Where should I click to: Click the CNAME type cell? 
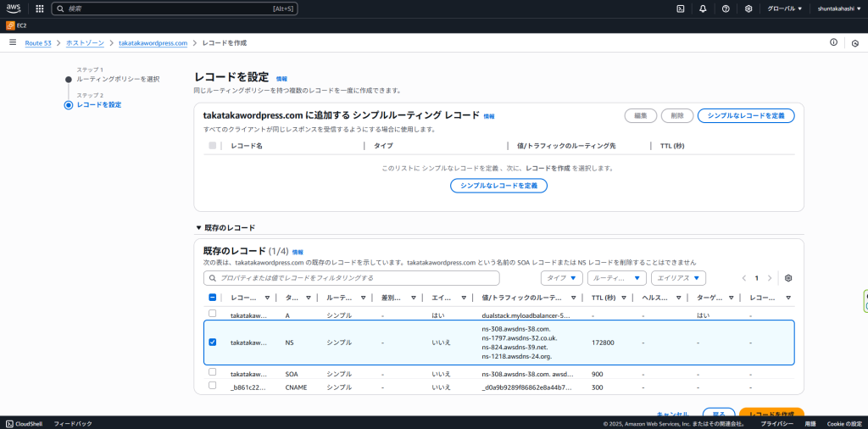(x=296, y=387)
